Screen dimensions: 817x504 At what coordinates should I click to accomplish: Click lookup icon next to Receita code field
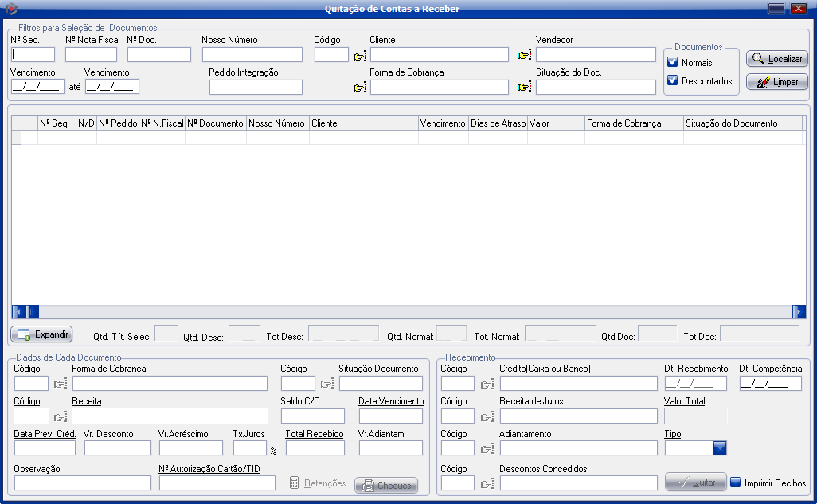coord(61,416)
